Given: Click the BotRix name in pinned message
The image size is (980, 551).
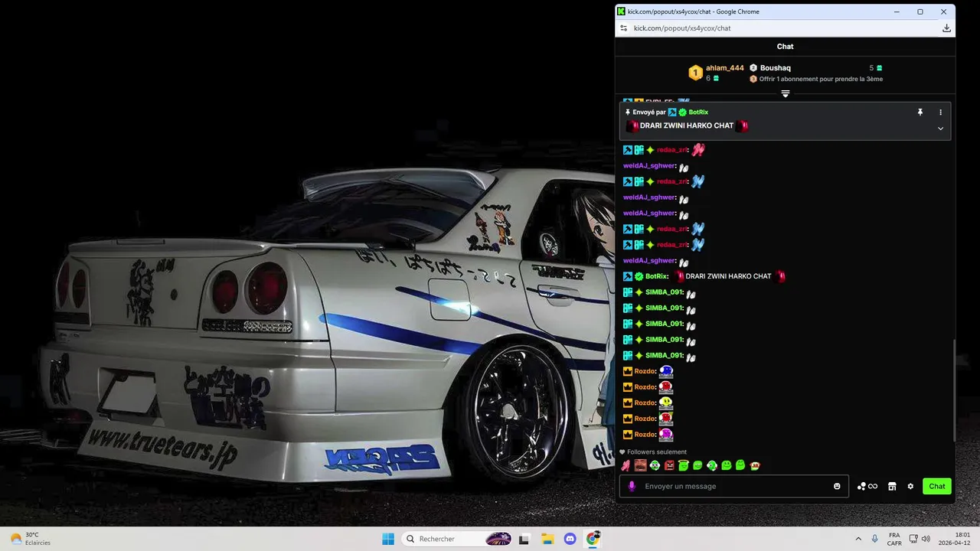Looking at the screenshot, I should [698, 112].
